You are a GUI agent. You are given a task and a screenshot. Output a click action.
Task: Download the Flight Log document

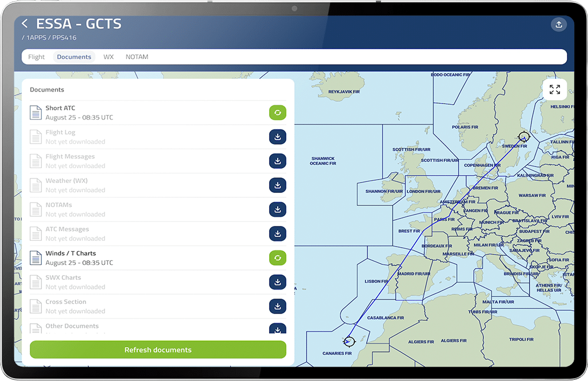point(277,137)
